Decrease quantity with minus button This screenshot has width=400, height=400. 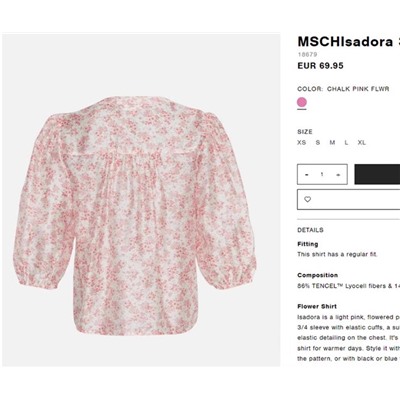click(307, 175)
